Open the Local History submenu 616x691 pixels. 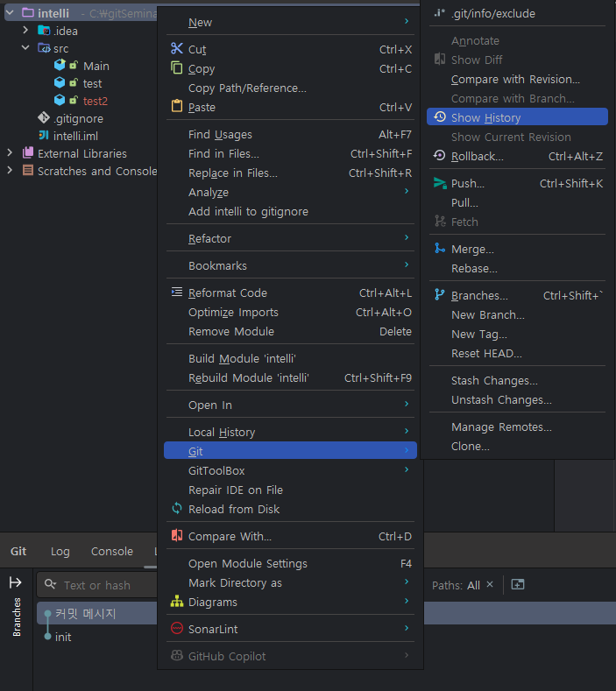290,432
